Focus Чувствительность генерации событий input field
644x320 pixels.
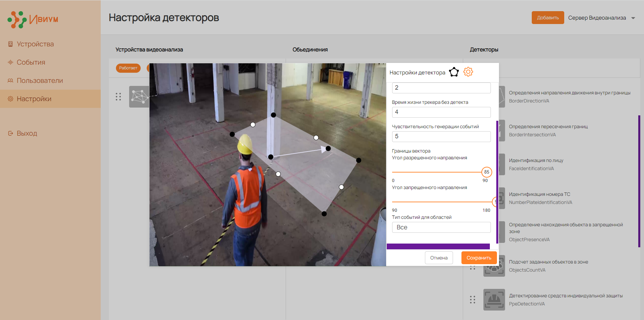[441, 137]
